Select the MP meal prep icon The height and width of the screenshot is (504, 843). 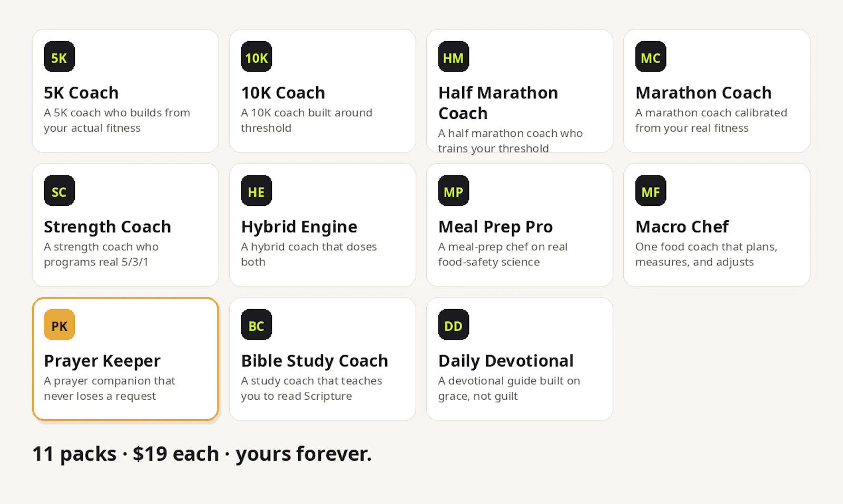(x=453, y=191)
